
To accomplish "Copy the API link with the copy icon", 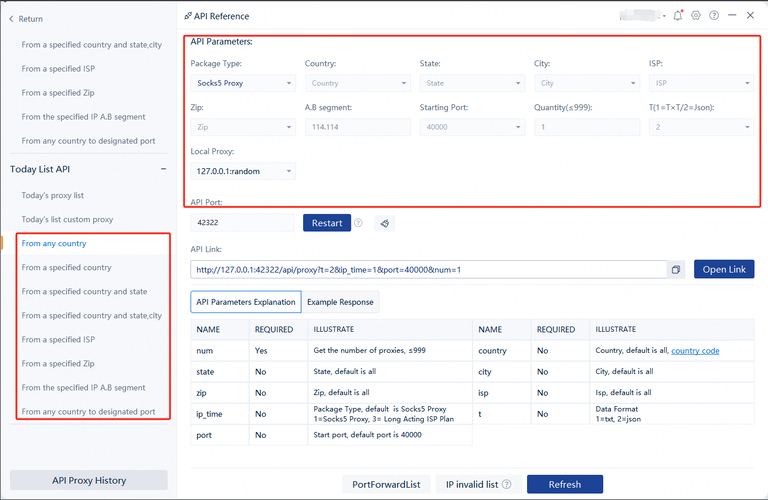I will [676, 270].
